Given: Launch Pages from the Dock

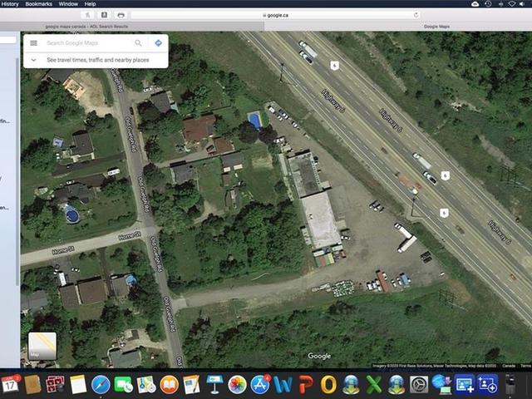Looking at the screenshot, I should [x=192, y=385].
